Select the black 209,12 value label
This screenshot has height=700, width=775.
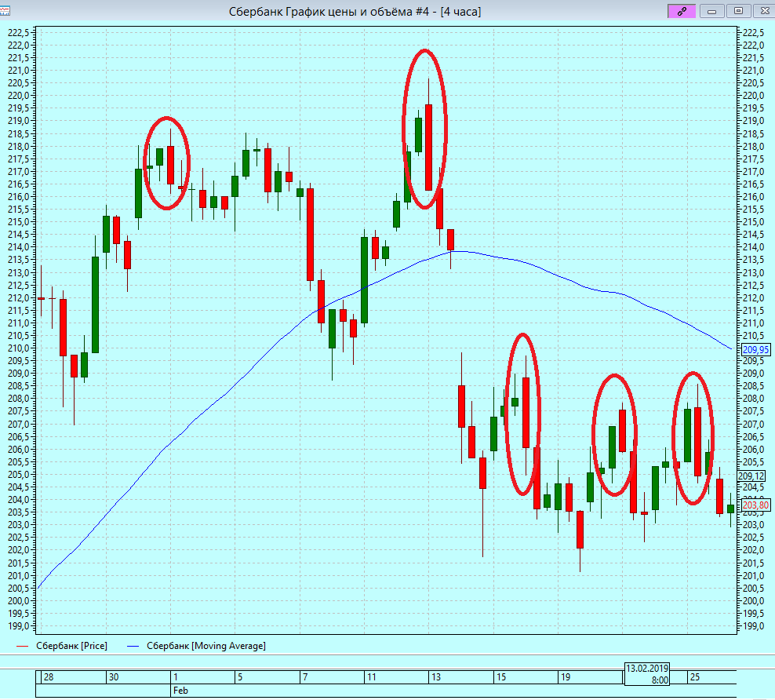[x=751, y=476]
